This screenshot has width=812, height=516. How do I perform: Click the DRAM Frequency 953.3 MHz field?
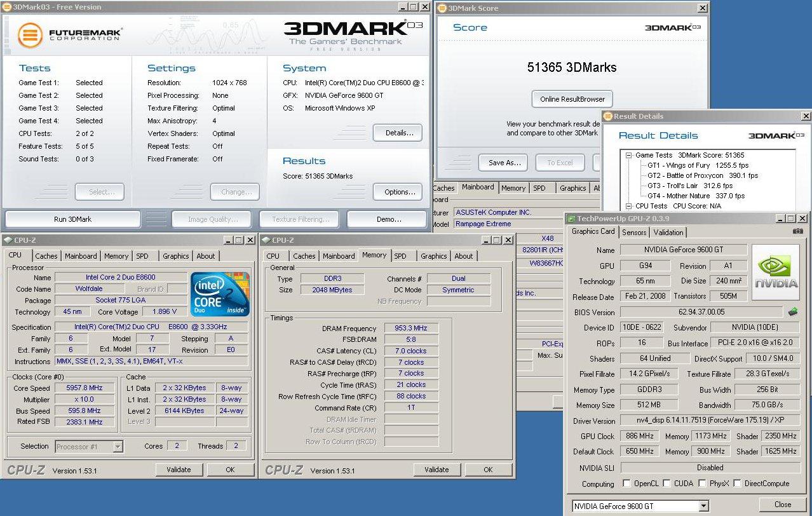pyautogui.click(x=411, y=329)
